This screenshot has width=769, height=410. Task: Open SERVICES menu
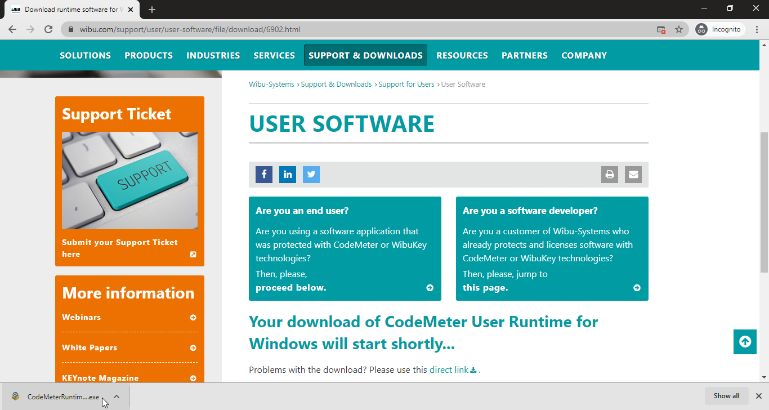[274, 55]
